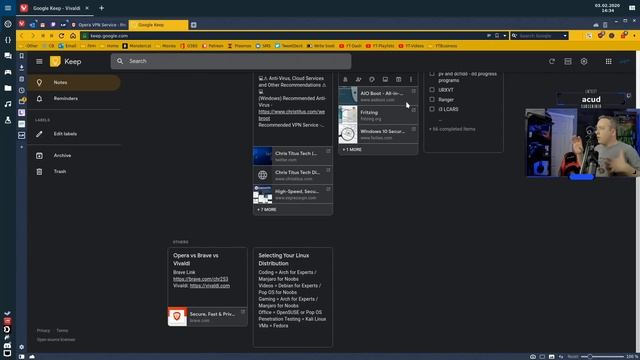Image resolution: width=640 pixels, height=360 pixels.
Task: Open the Selecting Your Linux Distribution note
Action: pos(293,297)
